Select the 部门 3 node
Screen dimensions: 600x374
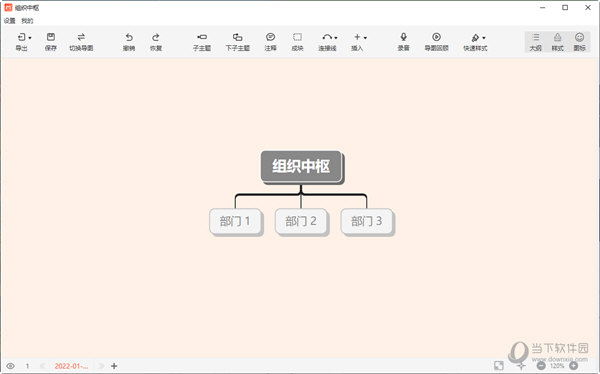point(367,221)
